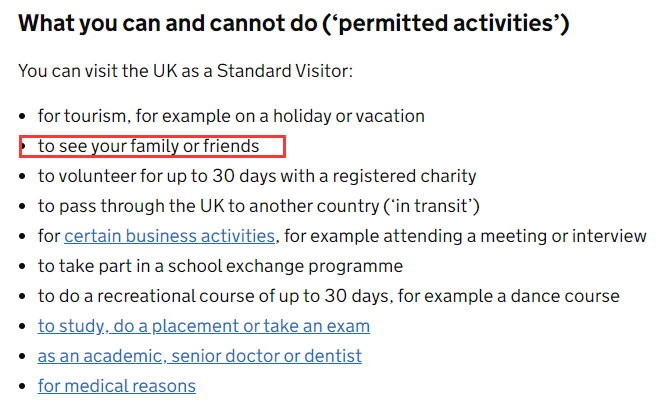Click bullet before the academic link
Screen dimensions: 663x408
[23, 356]
